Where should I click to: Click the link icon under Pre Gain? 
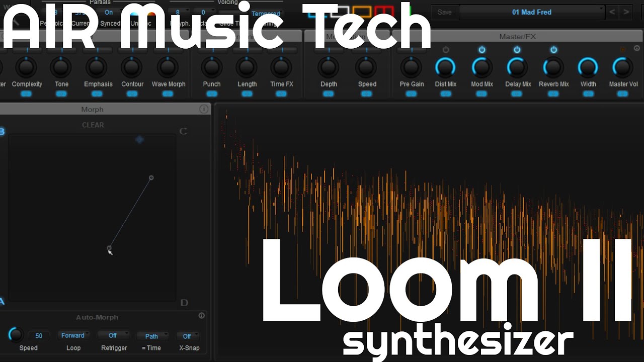tap(411, 94)
